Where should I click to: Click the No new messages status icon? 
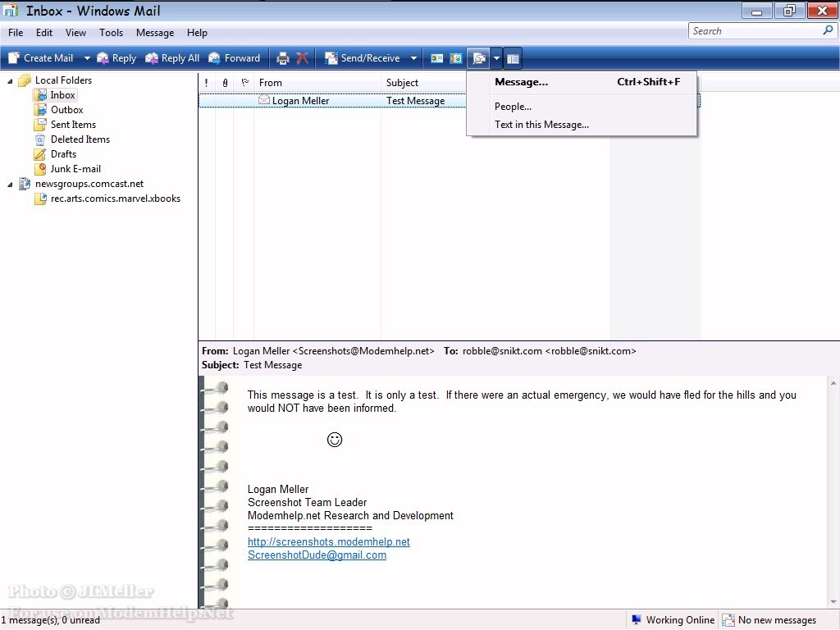(728, 620)
